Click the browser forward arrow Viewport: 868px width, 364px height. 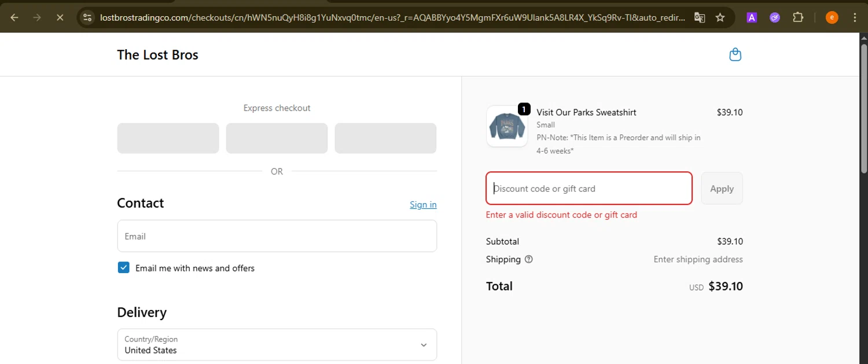pos(37,17)
